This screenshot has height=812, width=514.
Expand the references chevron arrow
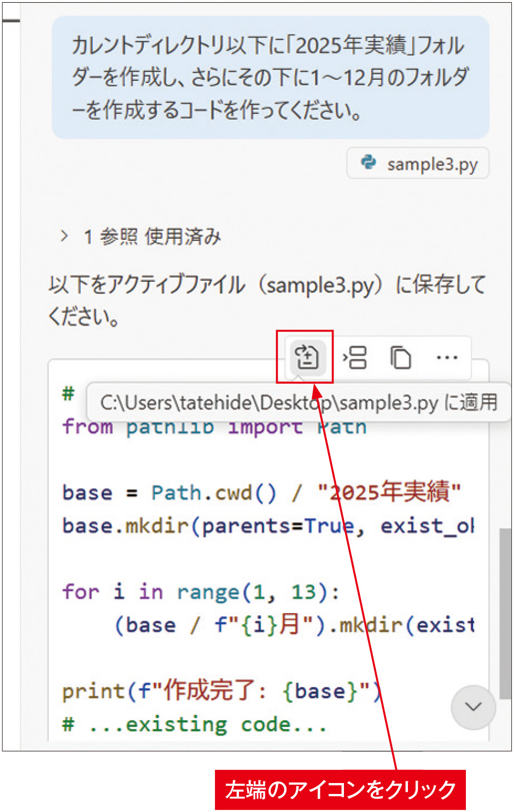(x=65, y=236)
